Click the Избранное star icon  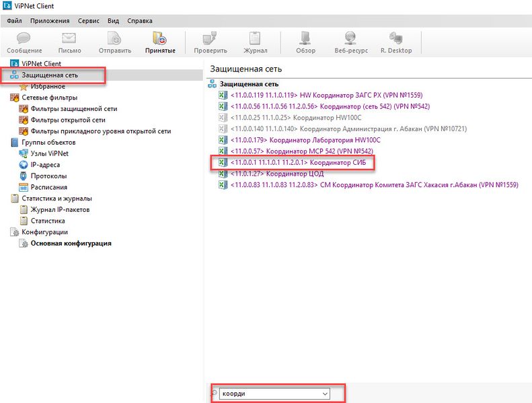24,87
